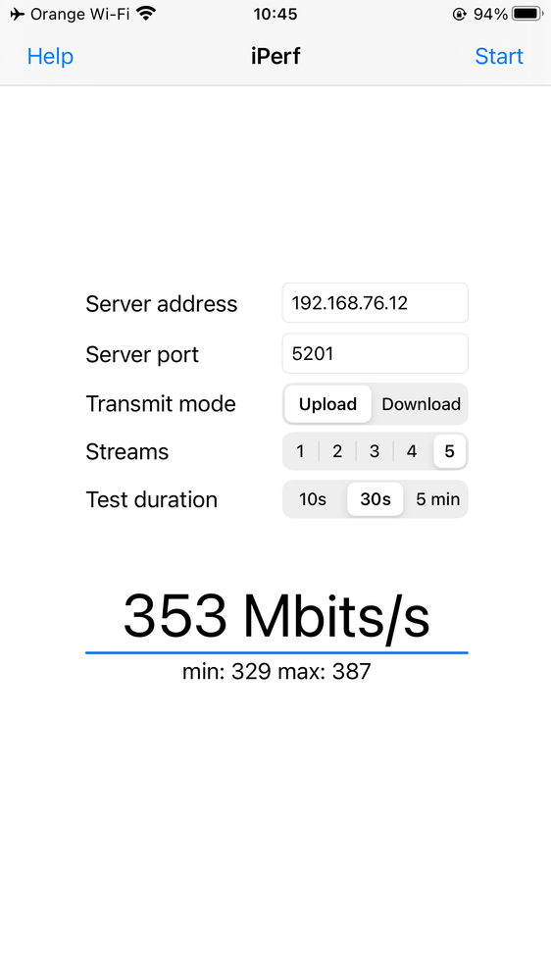Tap the battery icon in status bar

(x=527, y=14)
